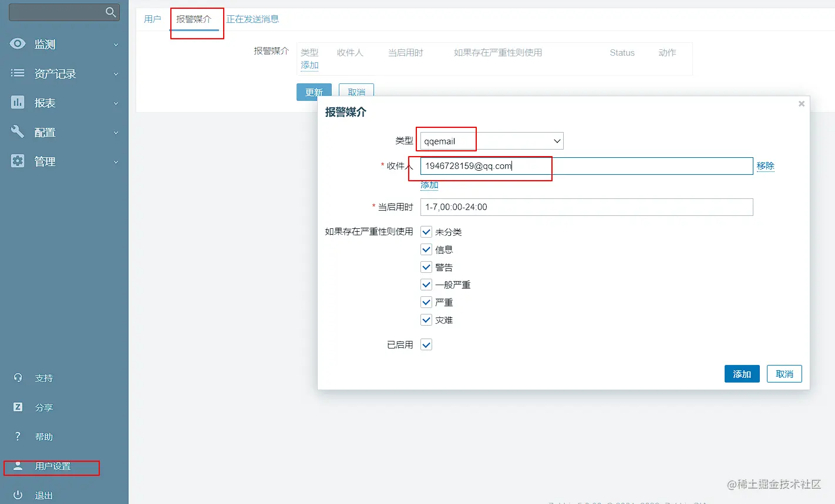The image size is (835, 504).
Task: Expand the 配置 sidebar menu chevron
Action: click(116, 133)
